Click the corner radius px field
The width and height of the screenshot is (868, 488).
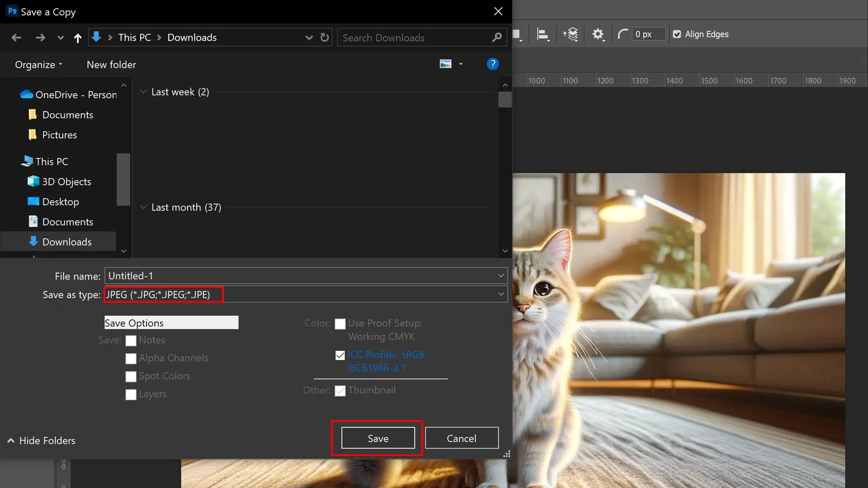[648, 34]
